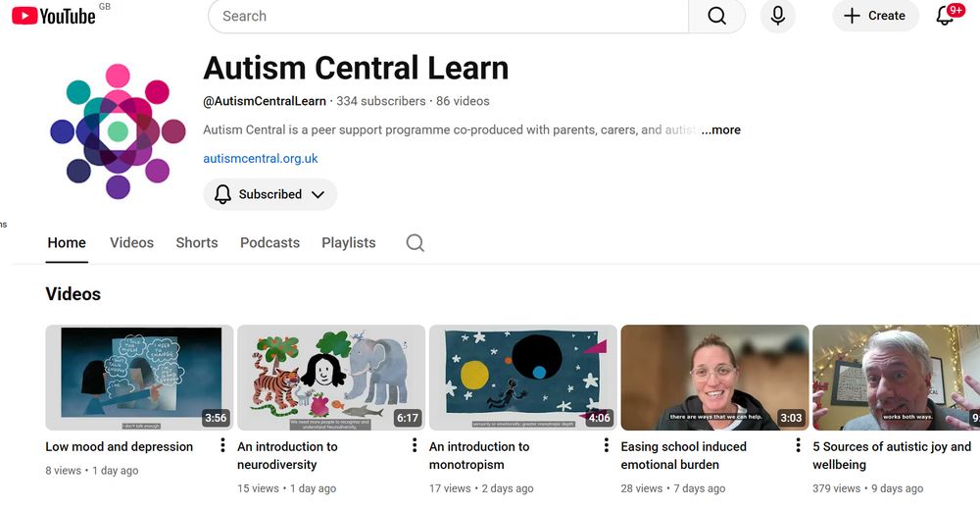Screen dimensions: 980x509
Task: Open the An introduction to neurodiversity title
Action: tap(287, 455)
